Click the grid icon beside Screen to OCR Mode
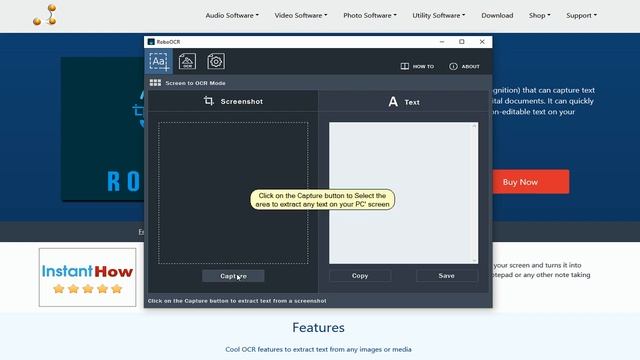Viewport: 640px width, 360px height. pyautogui.click(x=155, y=83)
